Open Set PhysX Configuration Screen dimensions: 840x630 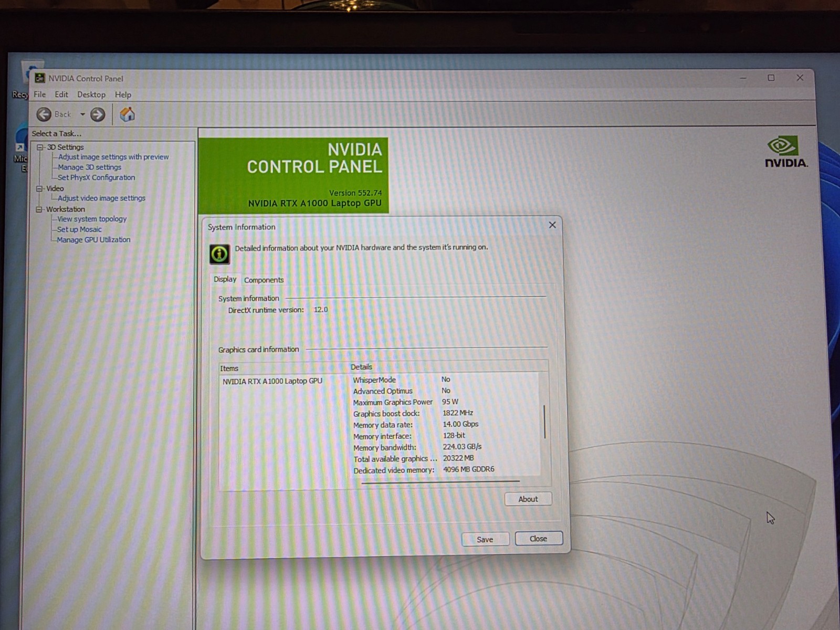[96, 177]
